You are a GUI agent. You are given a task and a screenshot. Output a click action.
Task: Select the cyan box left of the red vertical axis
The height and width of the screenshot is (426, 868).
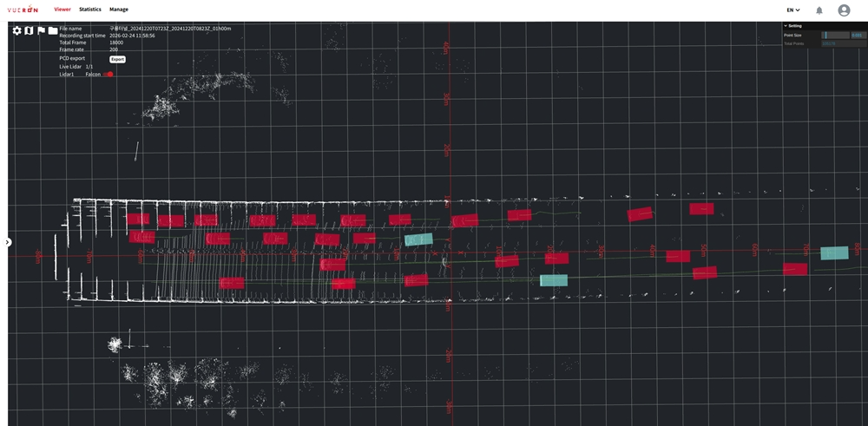418,239
